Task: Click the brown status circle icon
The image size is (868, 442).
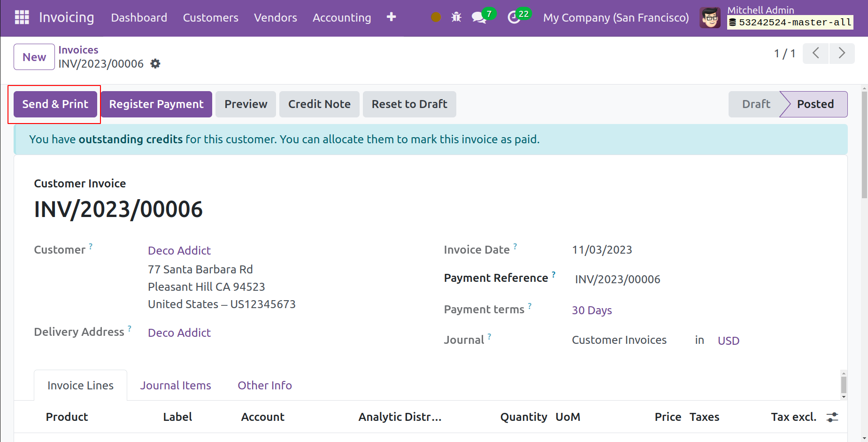Action: click(x=436, y=17)
